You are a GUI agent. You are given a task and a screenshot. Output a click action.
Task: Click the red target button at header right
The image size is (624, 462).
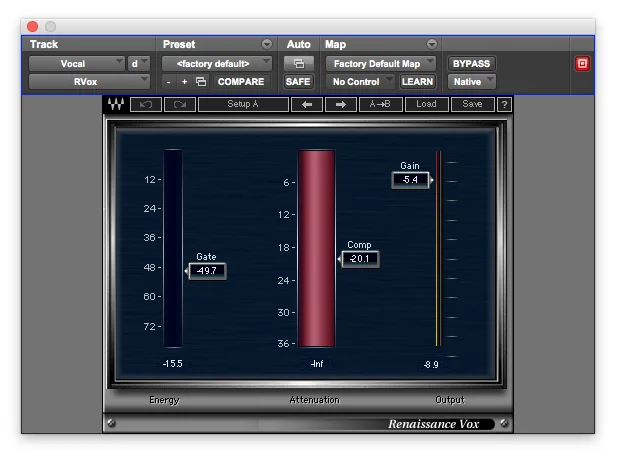click(582, 64)
